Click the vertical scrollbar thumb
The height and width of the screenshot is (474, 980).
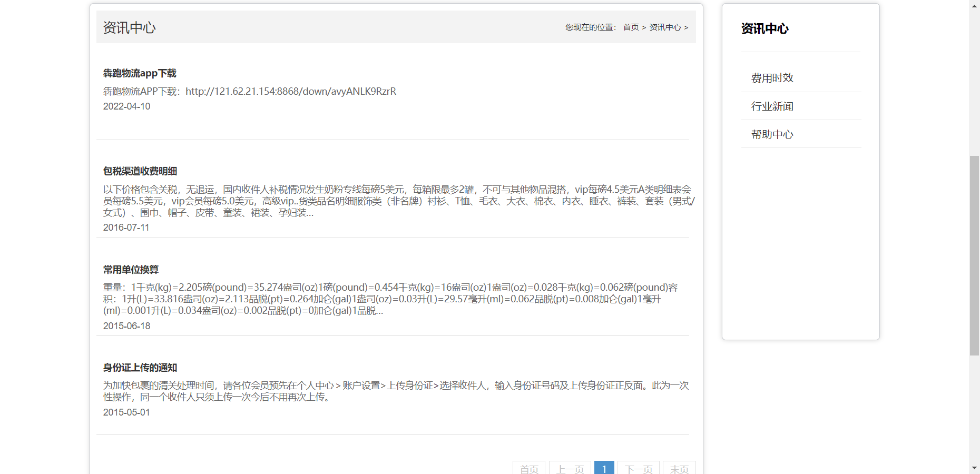pyautogui.click(x=974, y=255)
